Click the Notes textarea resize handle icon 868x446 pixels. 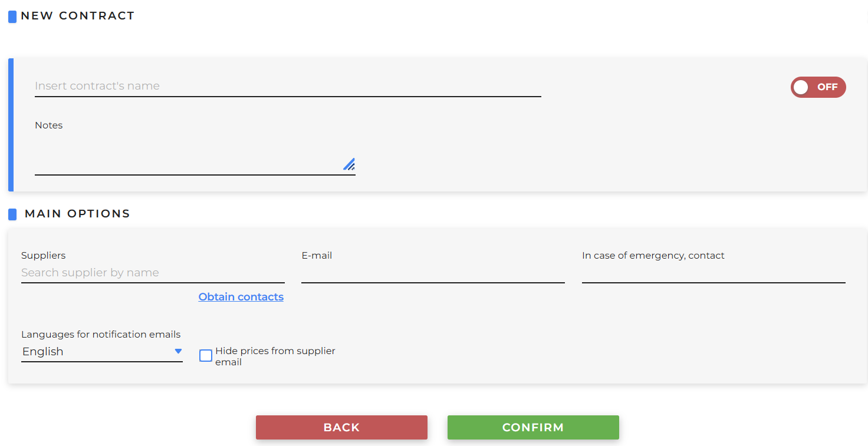(349, 164)
